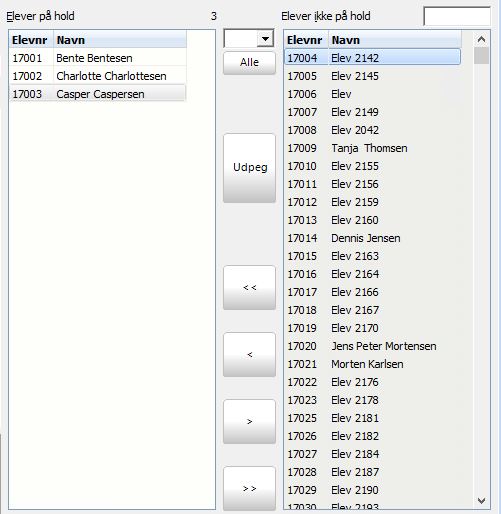Click the search field beside Elever ikke på hold

(457, 16)
